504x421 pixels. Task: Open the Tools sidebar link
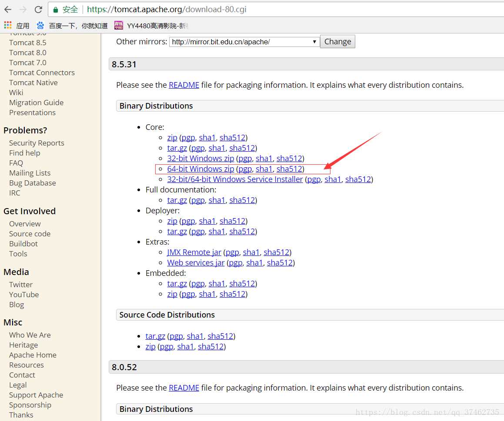pos(18,254)
